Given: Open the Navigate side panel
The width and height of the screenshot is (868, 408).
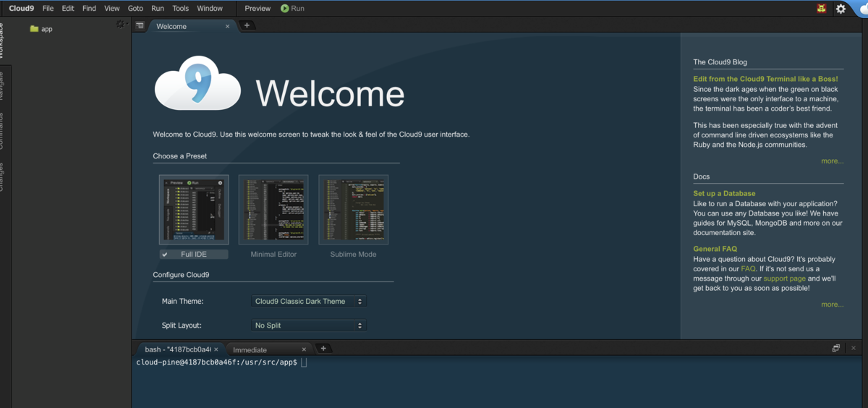Looking at the screenshot, I should tap(2, 84).
